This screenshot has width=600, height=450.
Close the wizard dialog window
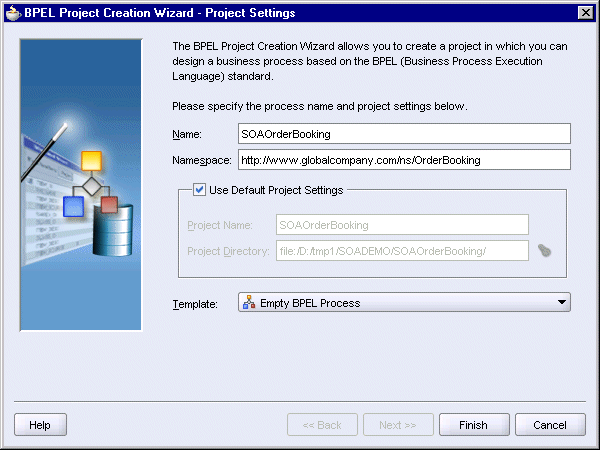pyautogui.click(x=586, y=13)
